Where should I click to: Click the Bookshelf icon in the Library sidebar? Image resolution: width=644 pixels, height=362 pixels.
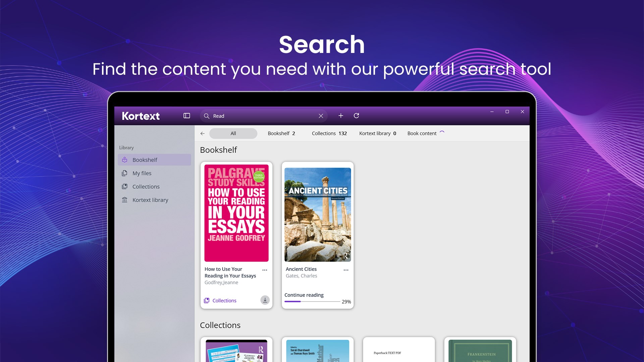[x=124, y=160]
